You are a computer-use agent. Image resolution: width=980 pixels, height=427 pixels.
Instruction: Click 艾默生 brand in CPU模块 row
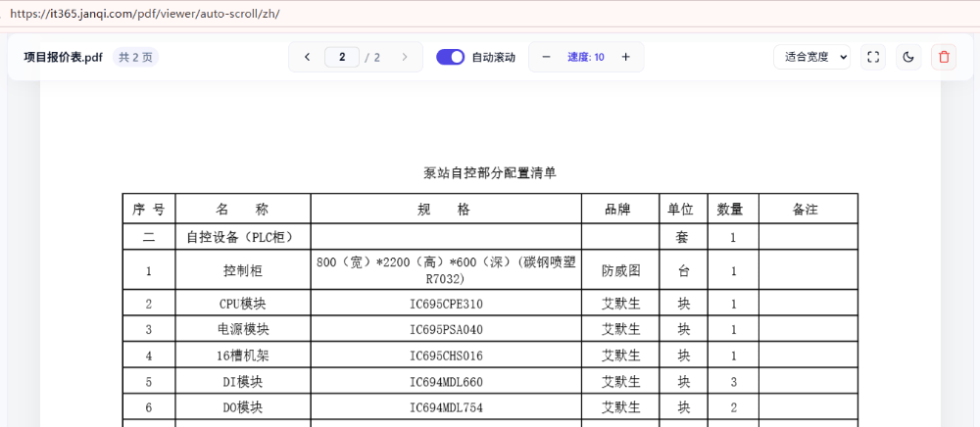click(x=620, y=304)
